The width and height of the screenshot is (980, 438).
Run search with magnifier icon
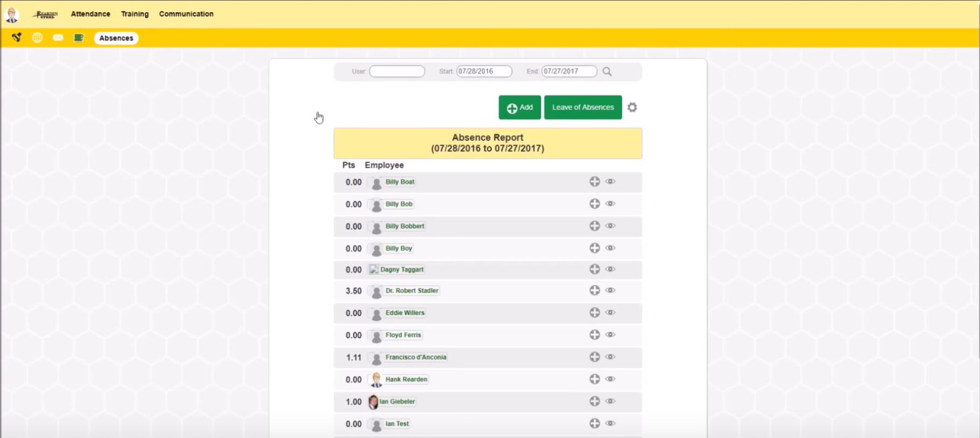coord(607,72)
